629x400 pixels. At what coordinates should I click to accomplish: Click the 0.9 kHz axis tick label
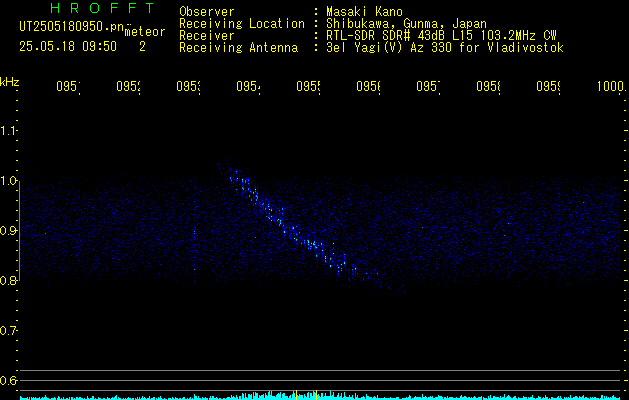point(8,231)
